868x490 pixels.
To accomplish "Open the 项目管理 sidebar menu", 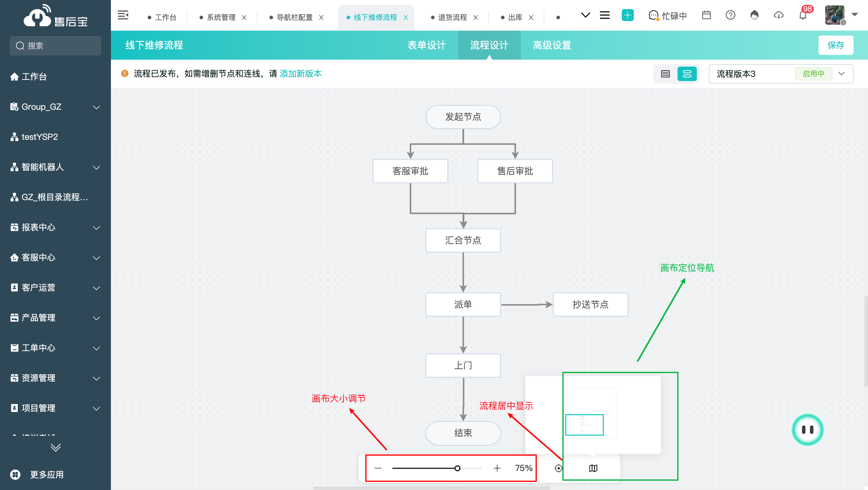I will 55,408.
